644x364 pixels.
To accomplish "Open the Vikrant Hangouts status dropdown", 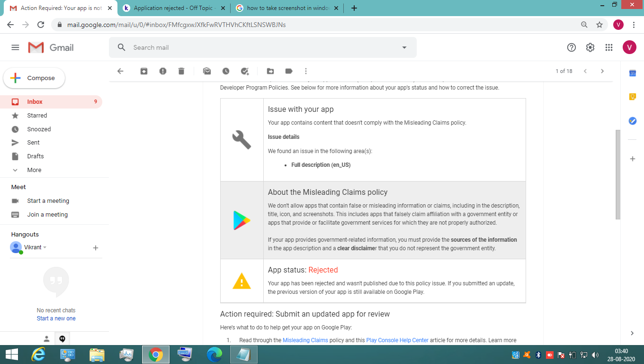I will tap(45, 247).
